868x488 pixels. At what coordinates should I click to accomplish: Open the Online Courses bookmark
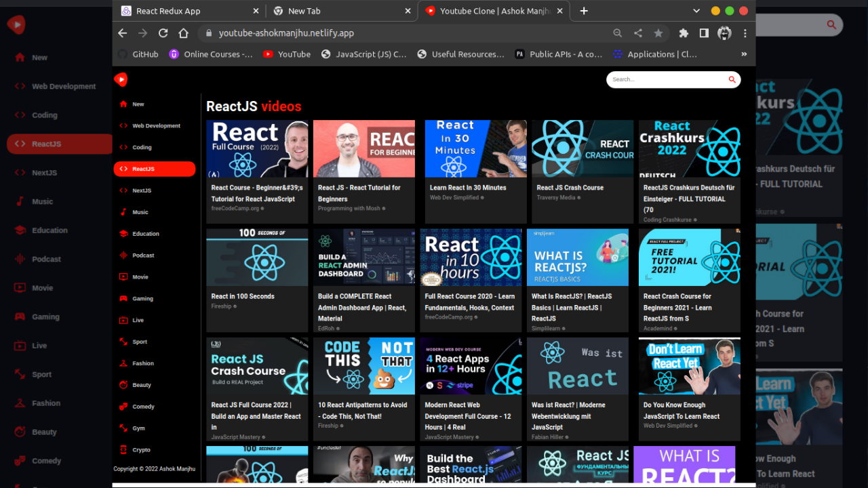click(x=211, y=54)
